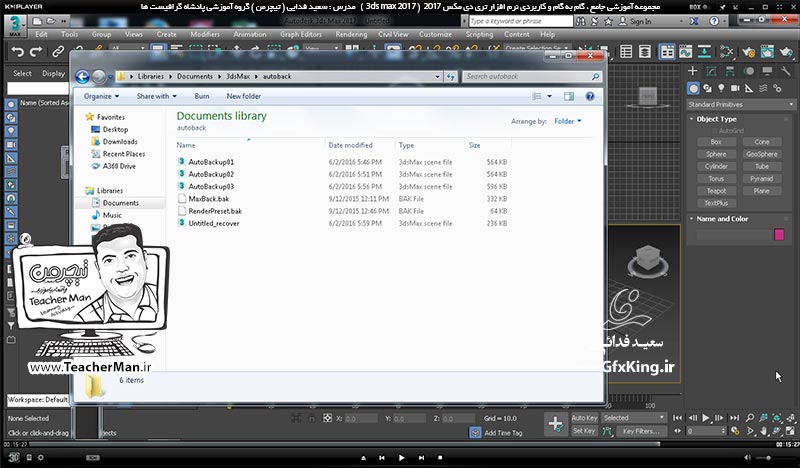This screenshot has width=800, height=468.
Task: Click the Add Time Tag icon
Action: pyautogui.click(x=475, y=432)
